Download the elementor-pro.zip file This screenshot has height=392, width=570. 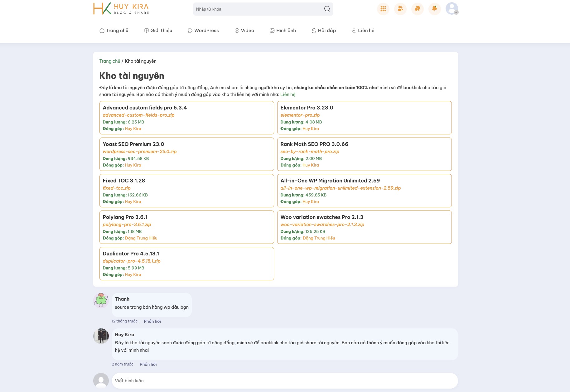(300, 115)
